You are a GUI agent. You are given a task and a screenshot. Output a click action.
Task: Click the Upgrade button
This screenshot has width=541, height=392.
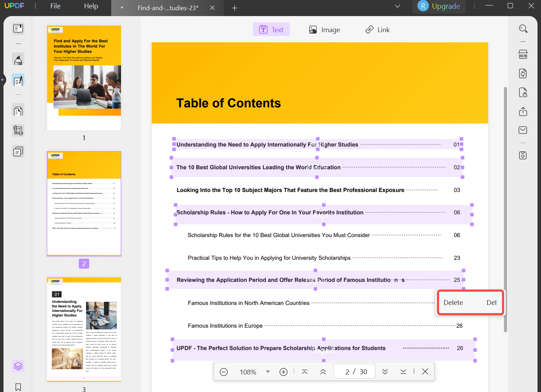pos(447,6)
